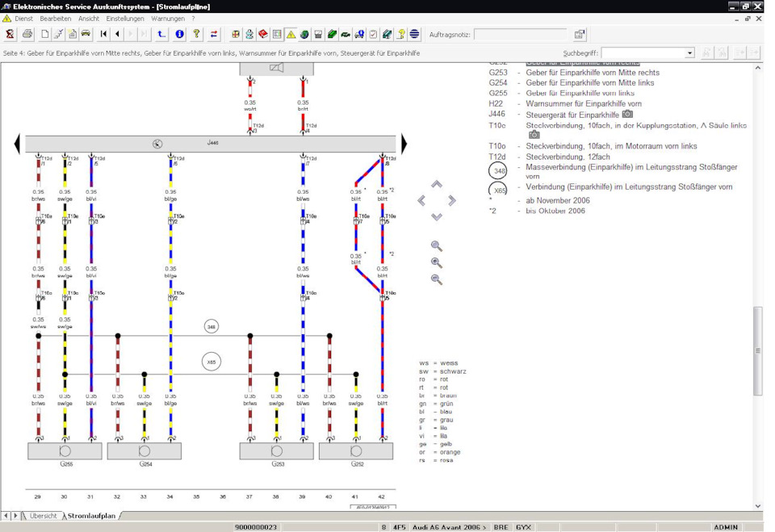Click the right page arrow beside J446 bar
The image size is (775, 532).
[x=404, y=144]
